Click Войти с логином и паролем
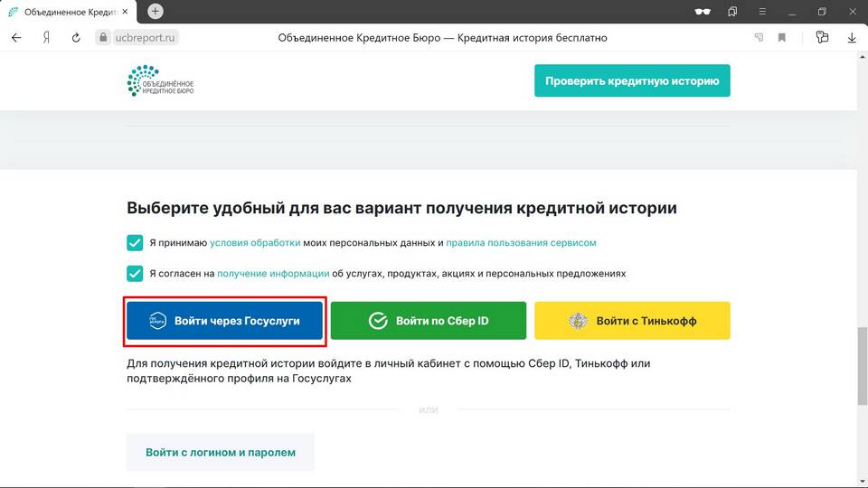The height and width of the screenshot is (488, 868). point(221,452)
